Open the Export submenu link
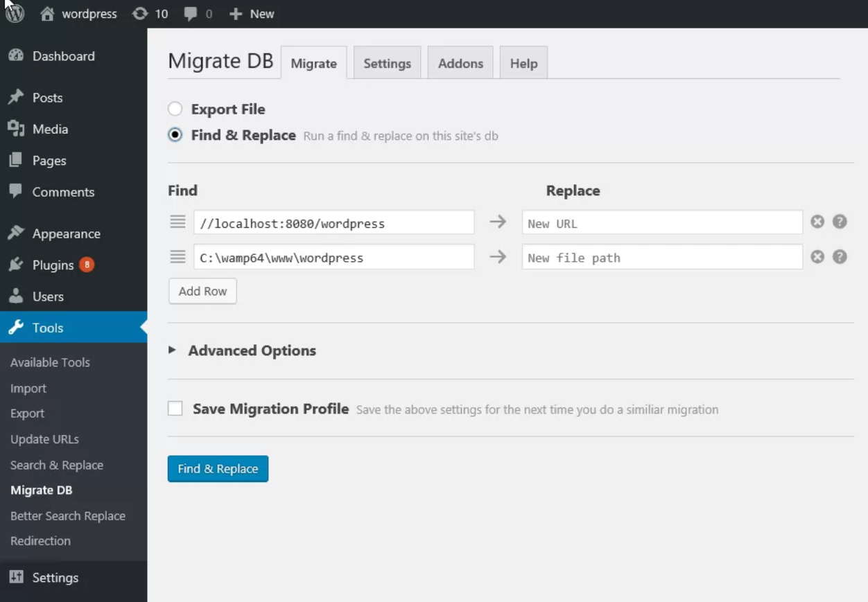The image size is (868, 602). [x=27, y=414]
